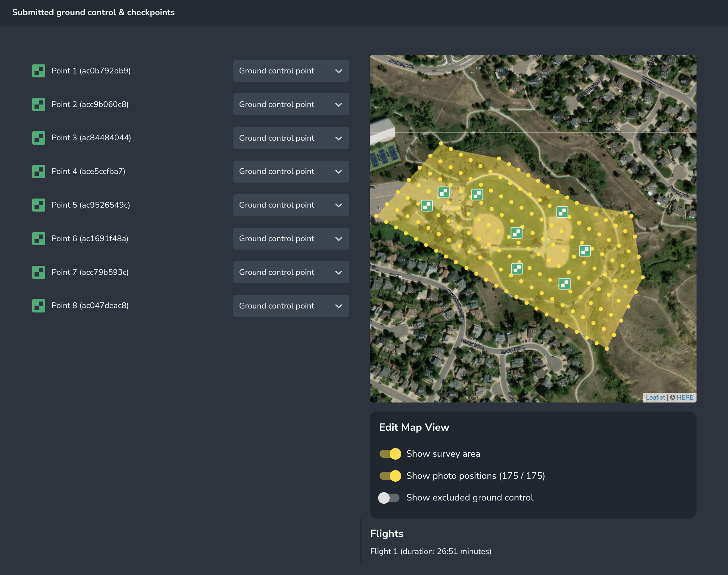Open the Point 7 classification dropdown
728x575 pixels.
291,272
